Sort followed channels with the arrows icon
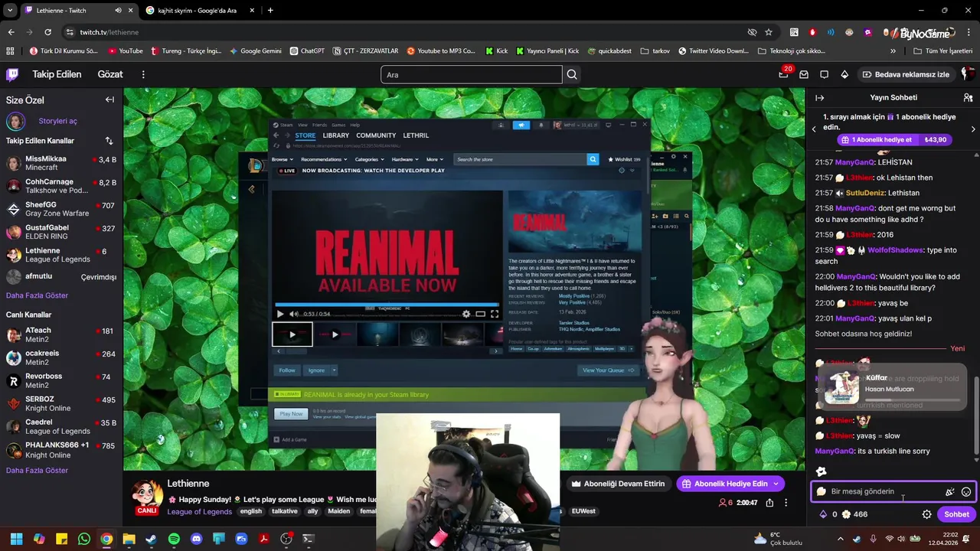 coord(109,141)
